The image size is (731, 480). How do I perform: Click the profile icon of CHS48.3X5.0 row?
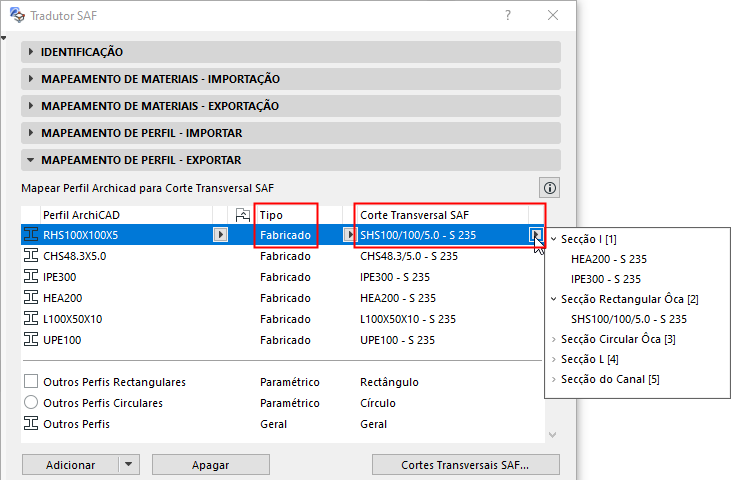pyautogui.click(x=31, y=255)
